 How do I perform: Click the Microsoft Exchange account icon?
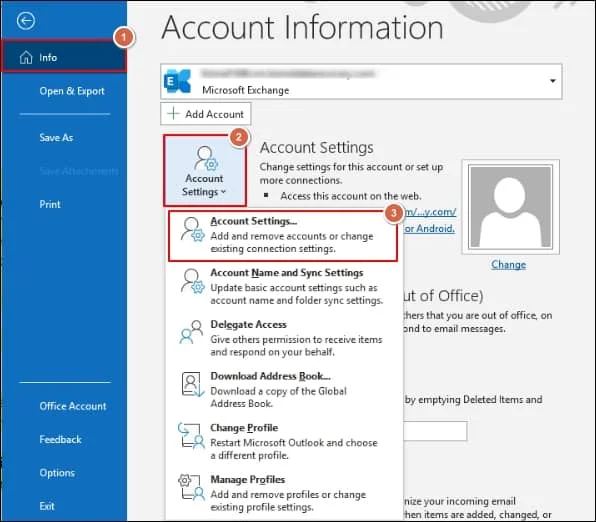(x=178, y=81)
